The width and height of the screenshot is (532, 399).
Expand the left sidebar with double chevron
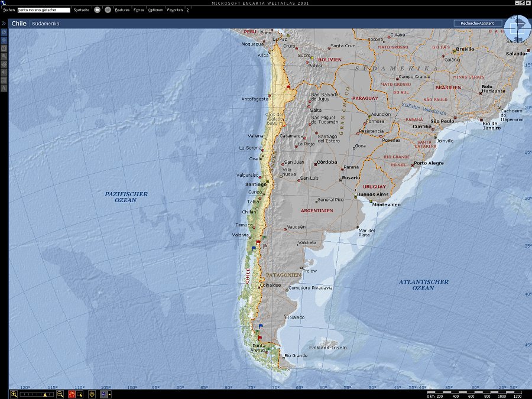4,24
